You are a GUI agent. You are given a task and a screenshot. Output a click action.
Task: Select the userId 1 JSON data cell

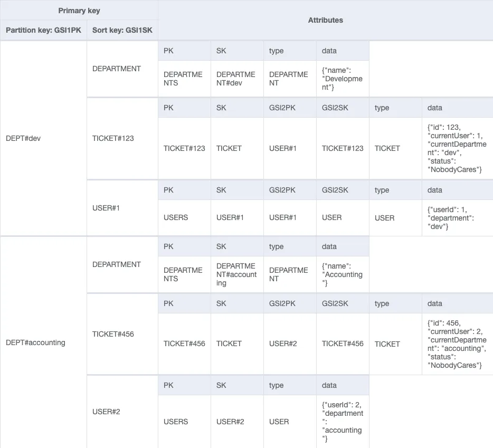tap(457, 217)
